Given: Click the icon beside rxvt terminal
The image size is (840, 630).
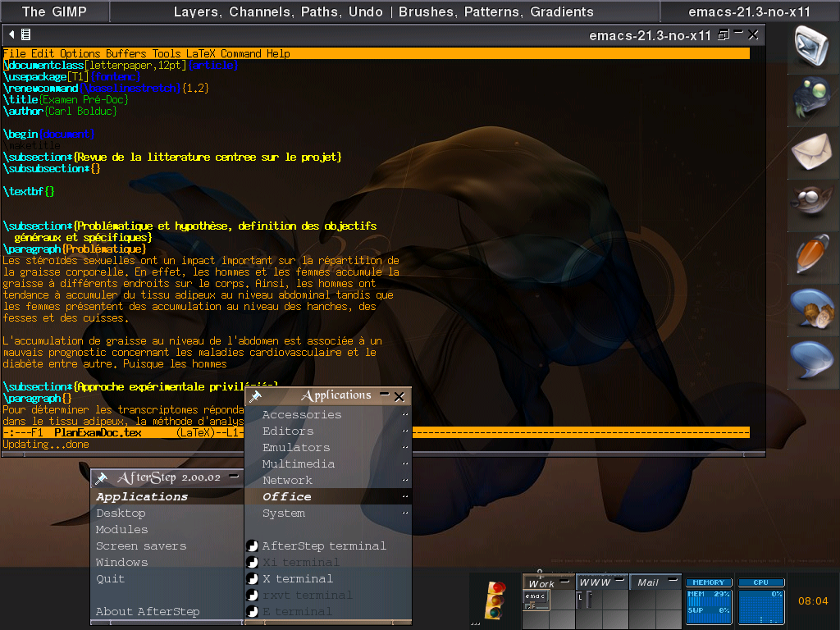Looking at the screenshot, I should point(252,596).
